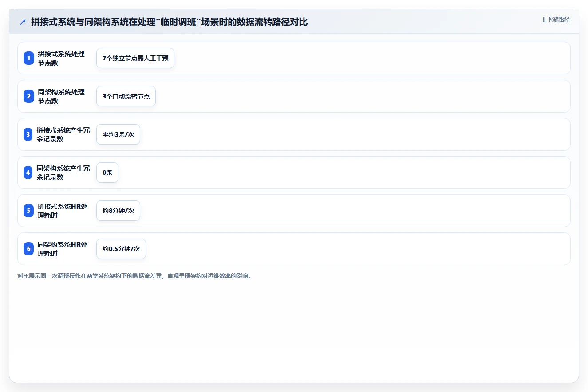
Task: Click the 3个自动流转节点 chip
Action: click(126, 96)
